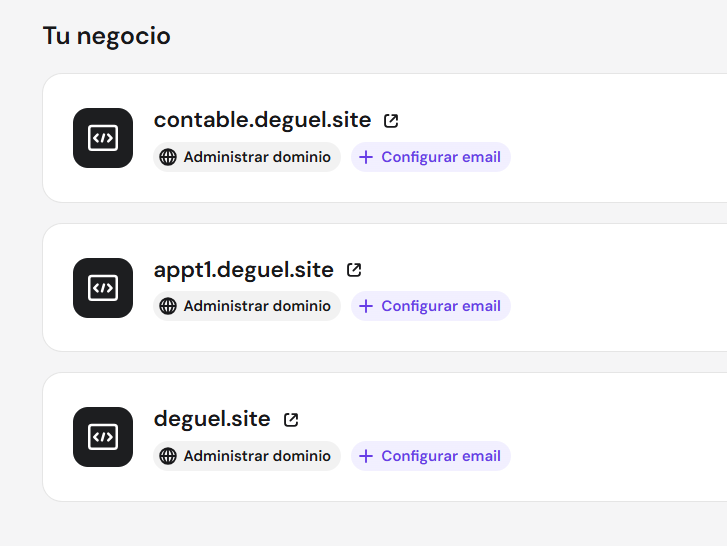727x546 pixels.
Task: Click the code icon next to deguel.site
Action: (x=103, y=437)
